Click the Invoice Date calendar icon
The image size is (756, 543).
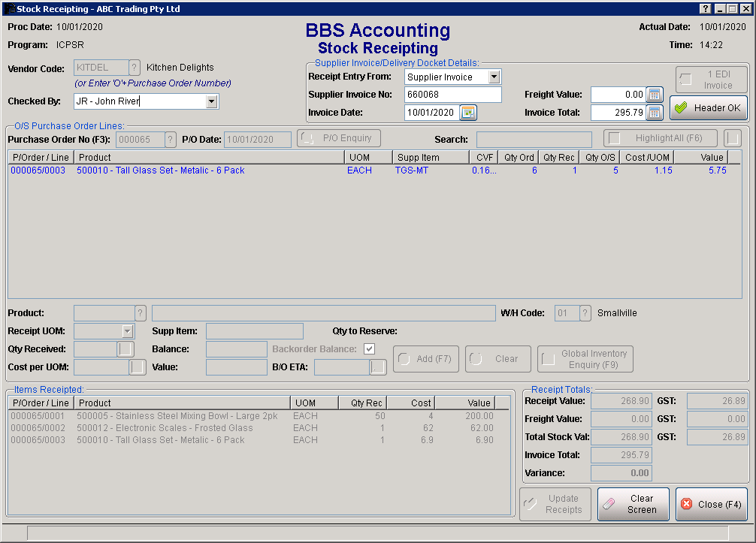pyautogui.click(x=469, y=113)
